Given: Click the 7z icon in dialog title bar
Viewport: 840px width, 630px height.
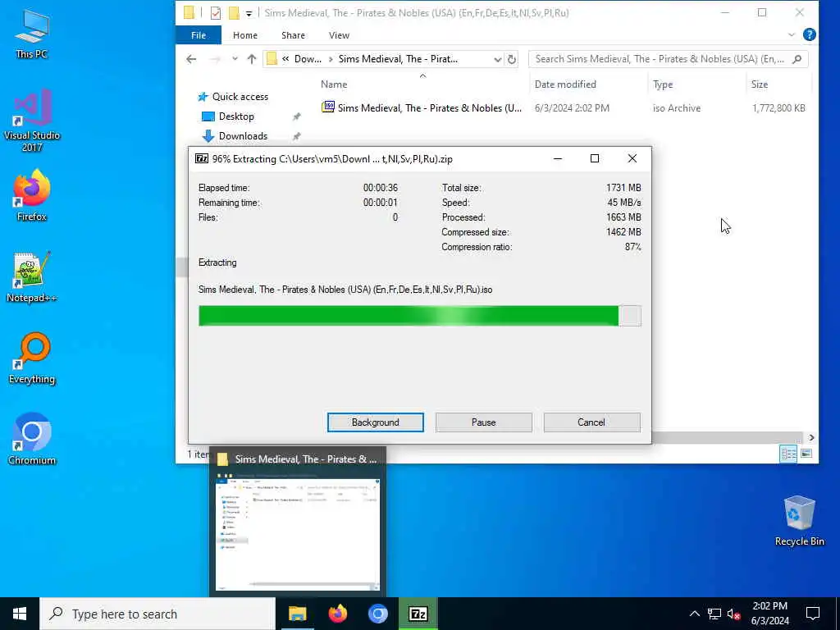Looking at the screenshot, I should click(x=202, y=158).
